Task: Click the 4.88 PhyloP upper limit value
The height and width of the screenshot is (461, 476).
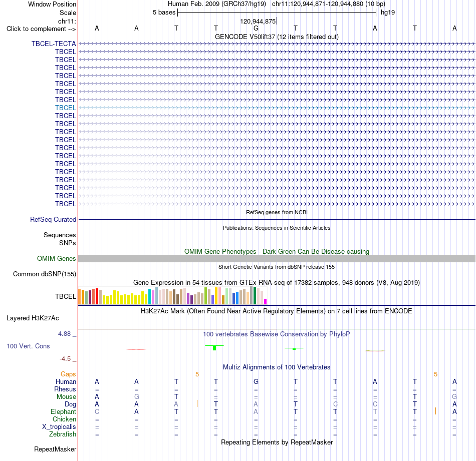Action: pos(64,334)
